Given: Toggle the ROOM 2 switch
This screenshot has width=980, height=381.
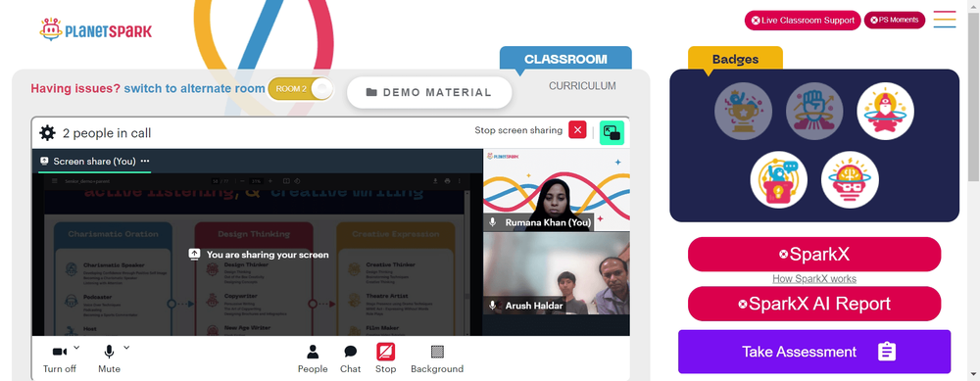Looking at the screenshot, I should coord(301,89).
